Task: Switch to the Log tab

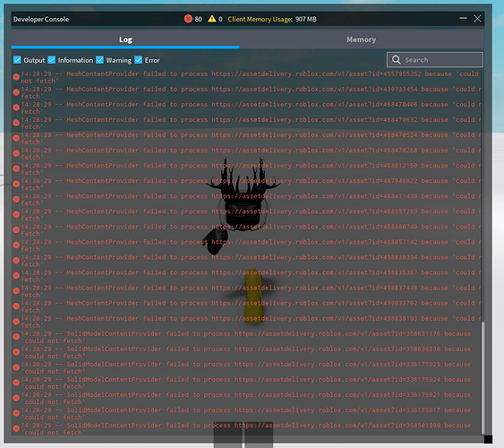Action: pyautogui.click(x=125, y=39)
